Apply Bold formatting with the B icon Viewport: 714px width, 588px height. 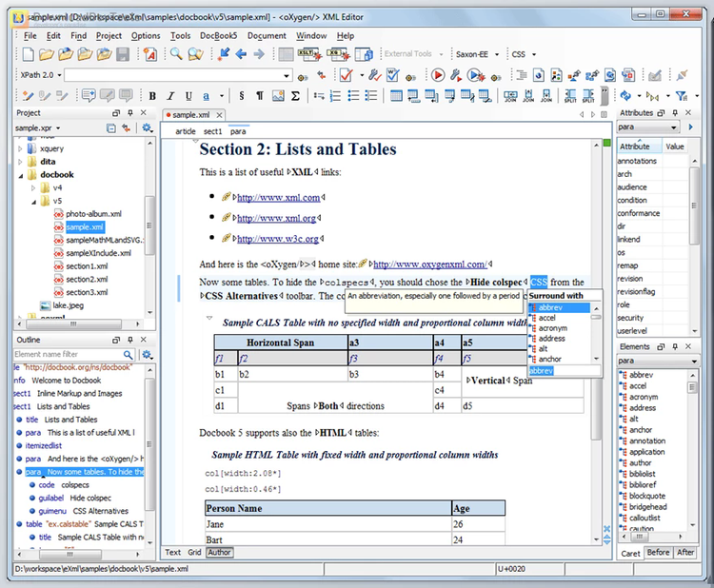pos(152,95)
